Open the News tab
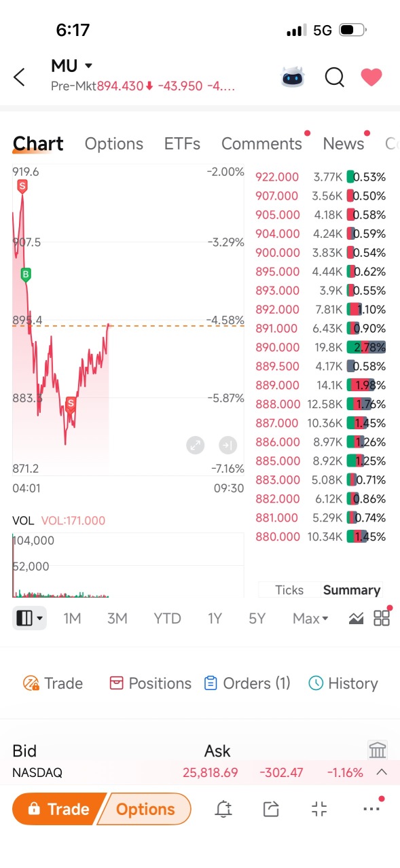 pyautogui.click(x=344, y=143)
